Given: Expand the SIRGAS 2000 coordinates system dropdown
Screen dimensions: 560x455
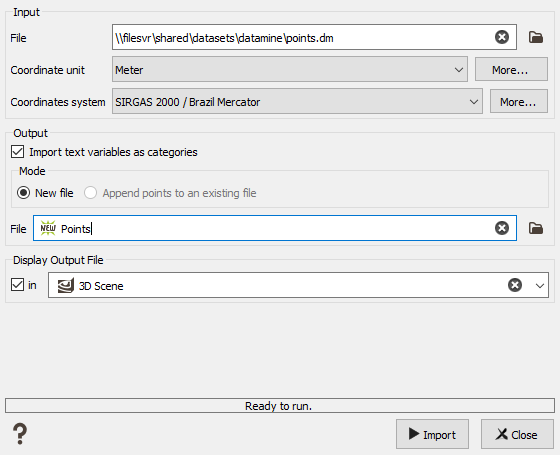Looking at the screenshot, I should 297,101.
